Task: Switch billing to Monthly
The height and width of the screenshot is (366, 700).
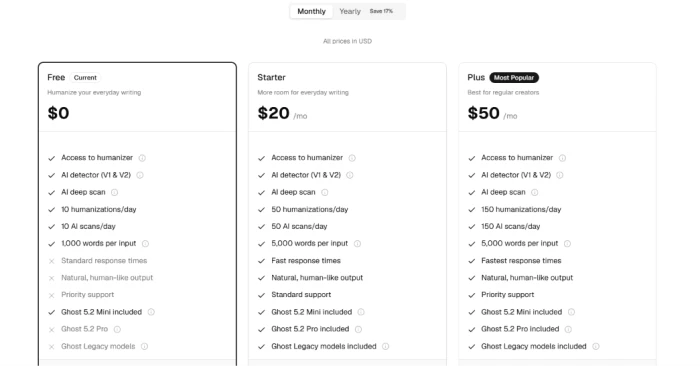Action: [x=311, y=11]
